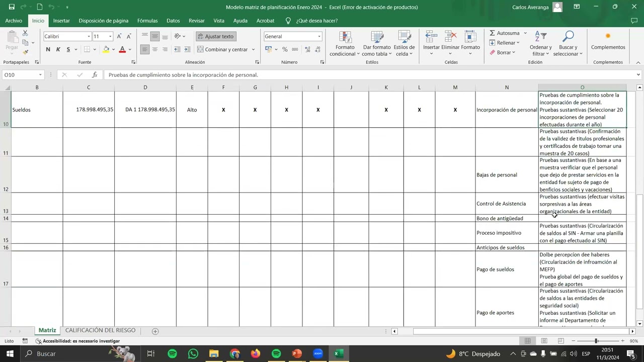Switch to CALIFICACIÓN DEL RIESGO sheet tab
The width and height of the screenshot is (644, 362).
point(100,330)
